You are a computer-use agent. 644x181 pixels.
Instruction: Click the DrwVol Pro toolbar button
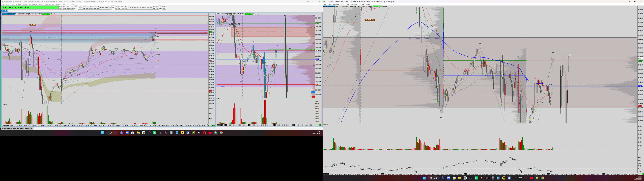point(164,8)
